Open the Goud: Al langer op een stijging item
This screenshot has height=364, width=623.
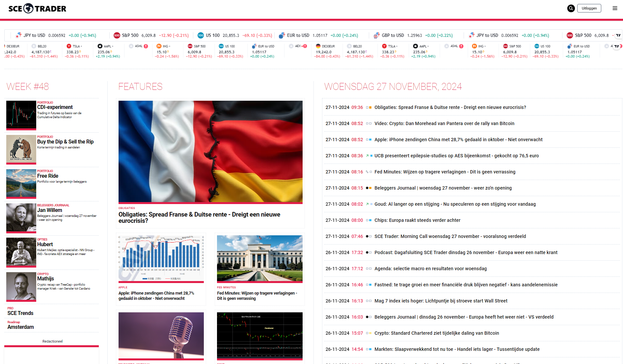coord(455,204)
